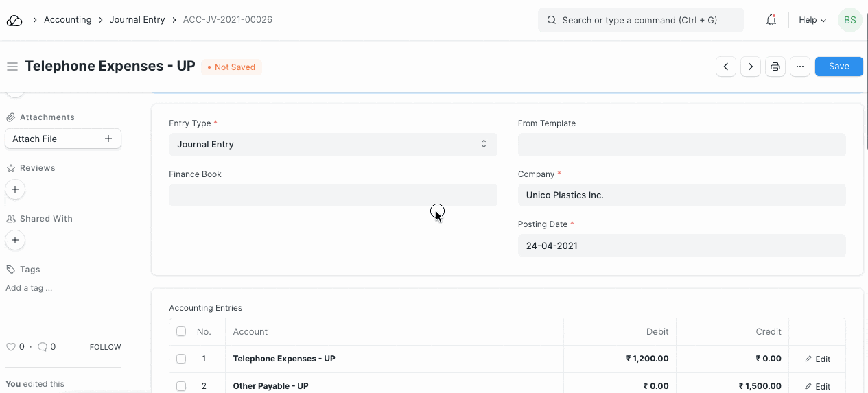Click the Save button
Screen dimensions: 868x393
point(838,67)
